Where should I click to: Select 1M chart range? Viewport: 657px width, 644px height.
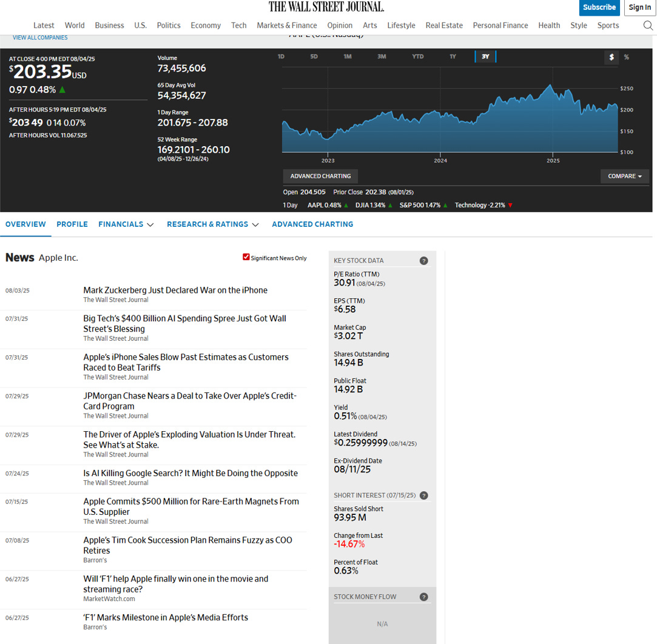(348, 56)
